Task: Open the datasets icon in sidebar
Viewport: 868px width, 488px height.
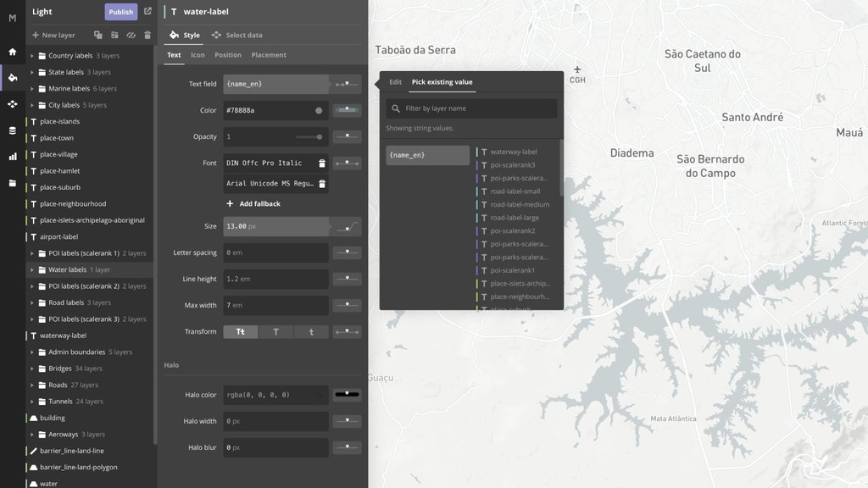Action: pyautogui.click(x=12, y=130)
